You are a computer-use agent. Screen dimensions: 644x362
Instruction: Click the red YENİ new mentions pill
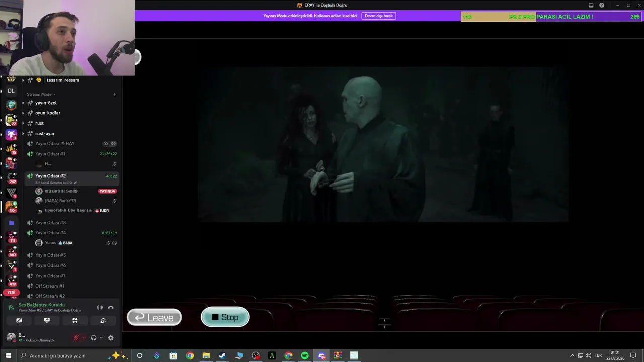pos(11,292)
